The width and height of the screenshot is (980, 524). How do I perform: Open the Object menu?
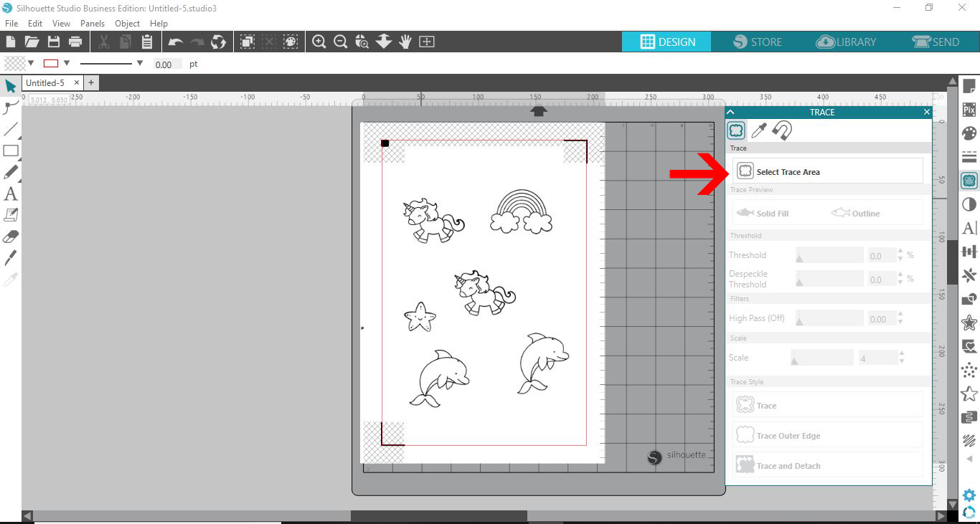click(128, 23)
